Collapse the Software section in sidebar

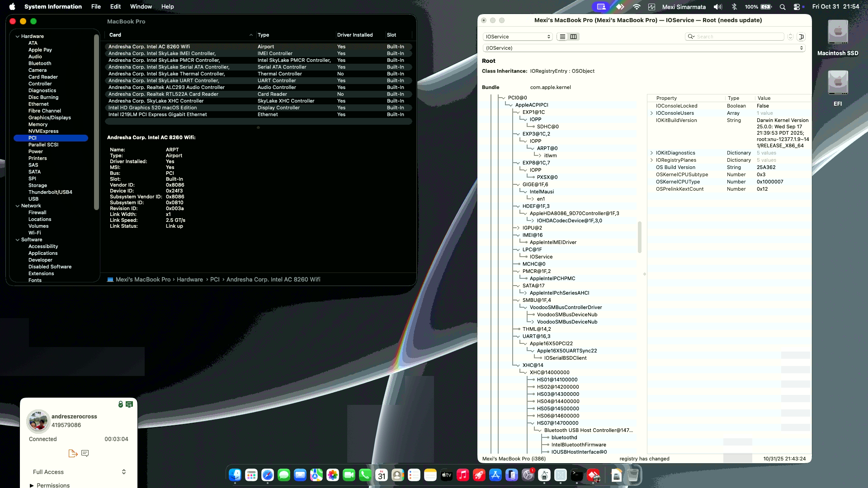click(x=17, y=239)
